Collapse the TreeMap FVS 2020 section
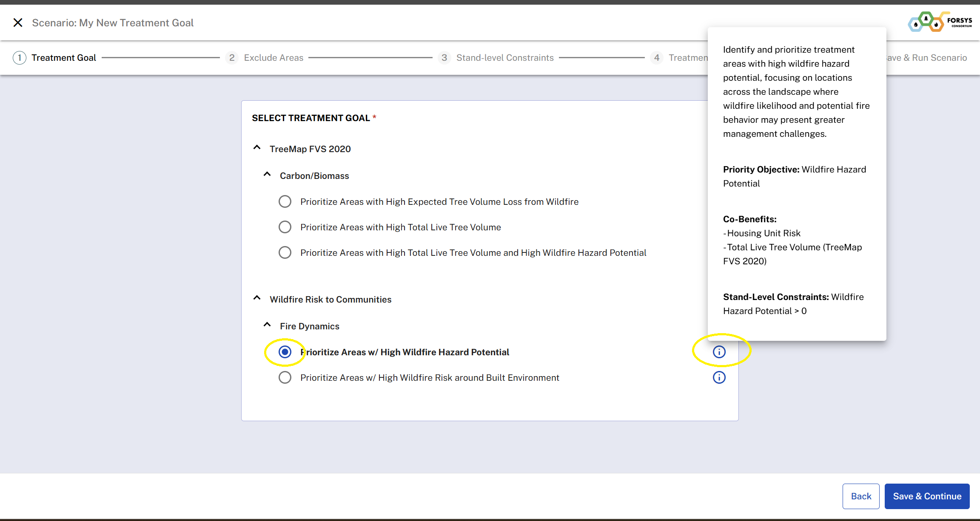The width and height of the screenshot is (980, 521). pos(257,148)
